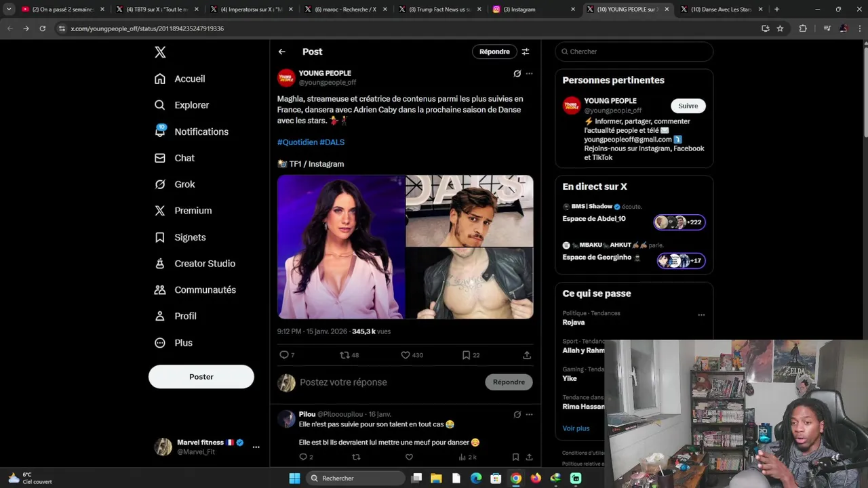The height and width of the screenshot is (488, 868).
Task: Open Creator Studio
Action: point(195,264)
